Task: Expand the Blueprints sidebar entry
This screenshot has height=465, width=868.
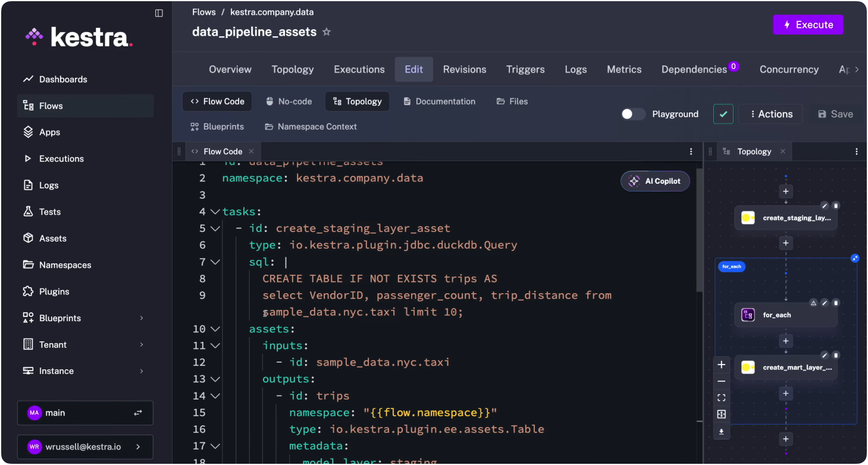Action: [x=85, y=318]
